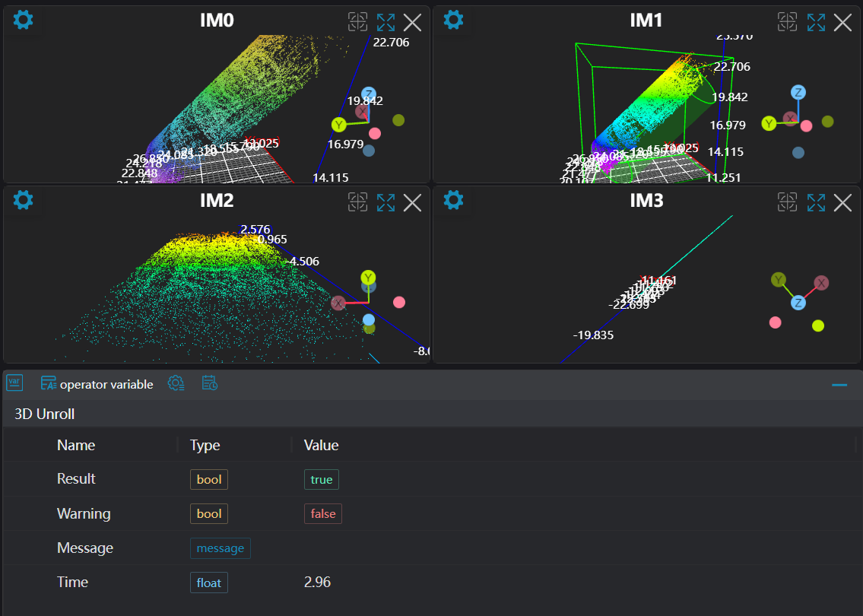Open the parameter settings list icon
This screenshot has width=863, height=616.
pyautogui.click(x=176, y=383)
